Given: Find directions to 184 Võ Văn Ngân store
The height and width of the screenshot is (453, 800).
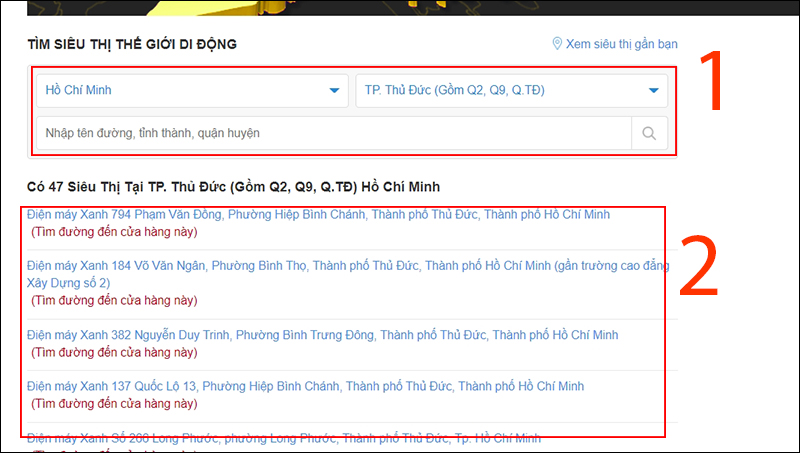Looking at the screenshot, I should point(114,300).
